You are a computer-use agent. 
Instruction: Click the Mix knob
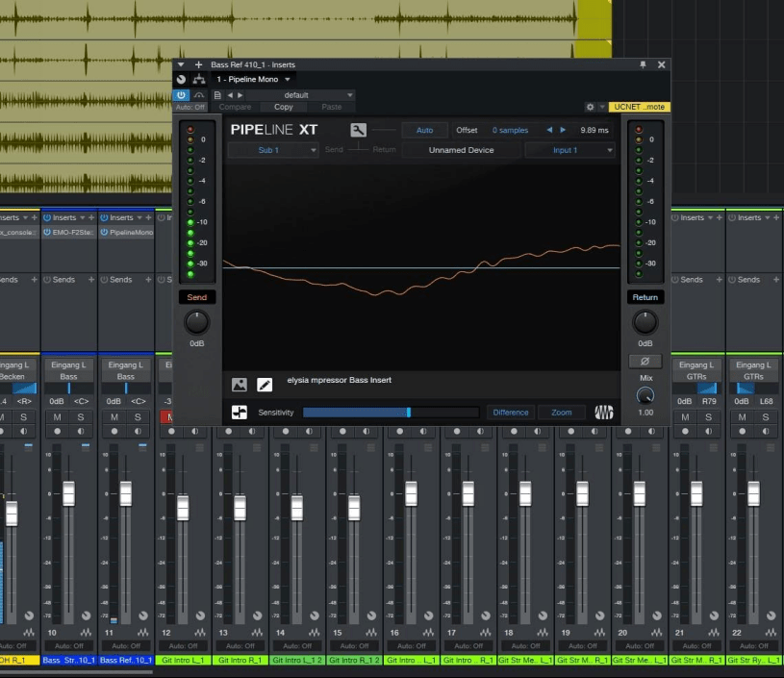click(645, 395)
